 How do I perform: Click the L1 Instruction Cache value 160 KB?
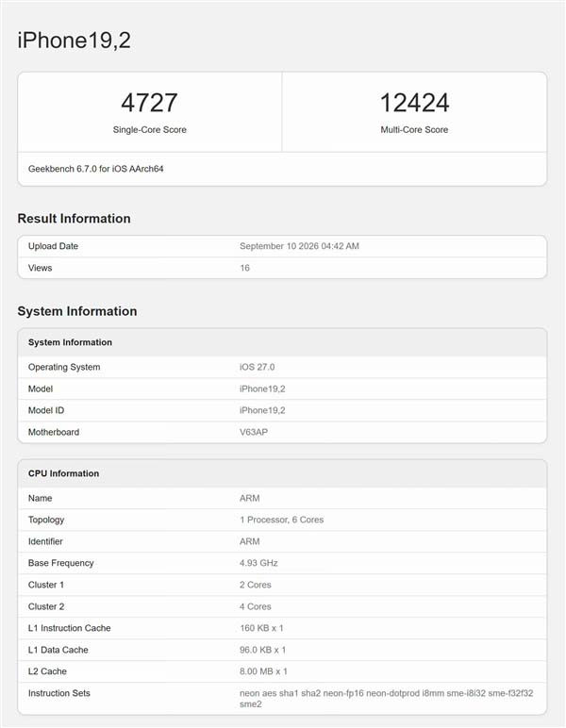click(261, 628)
